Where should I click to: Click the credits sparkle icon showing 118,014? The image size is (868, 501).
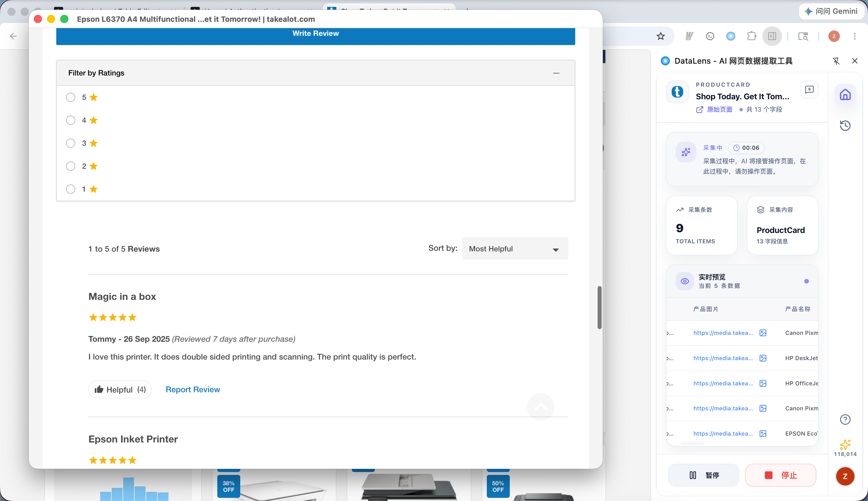point(845,445)
